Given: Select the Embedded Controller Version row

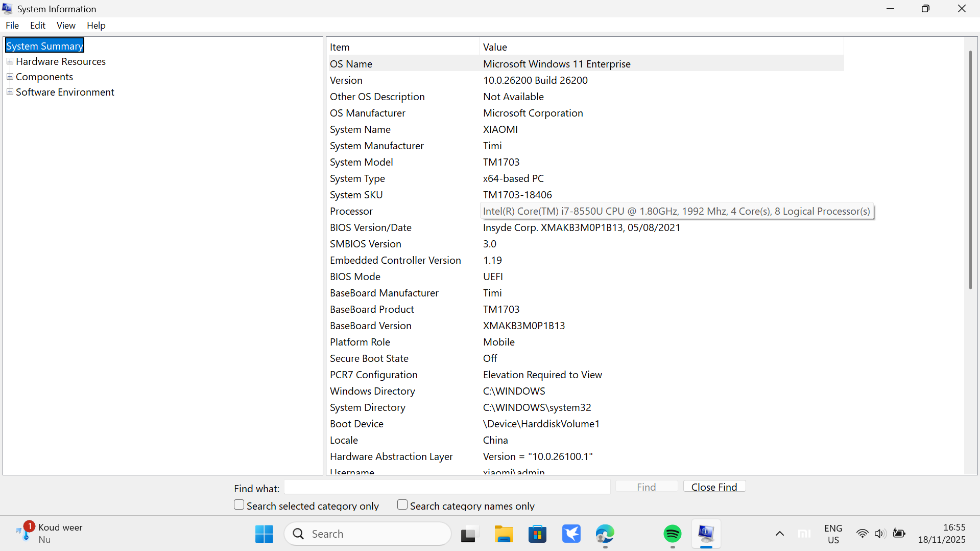Looking at the screenshot, I should tap(585, 260).
